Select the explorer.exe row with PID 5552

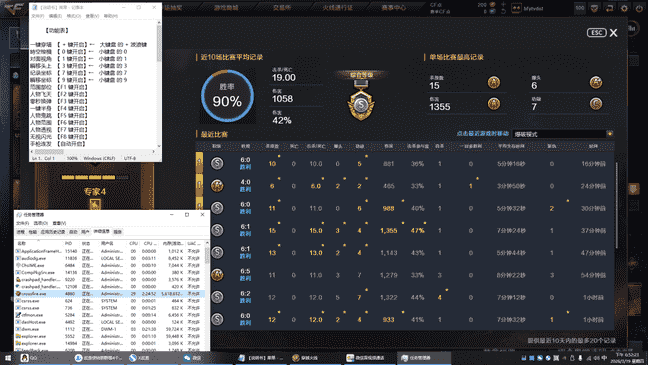pos(110,336)
